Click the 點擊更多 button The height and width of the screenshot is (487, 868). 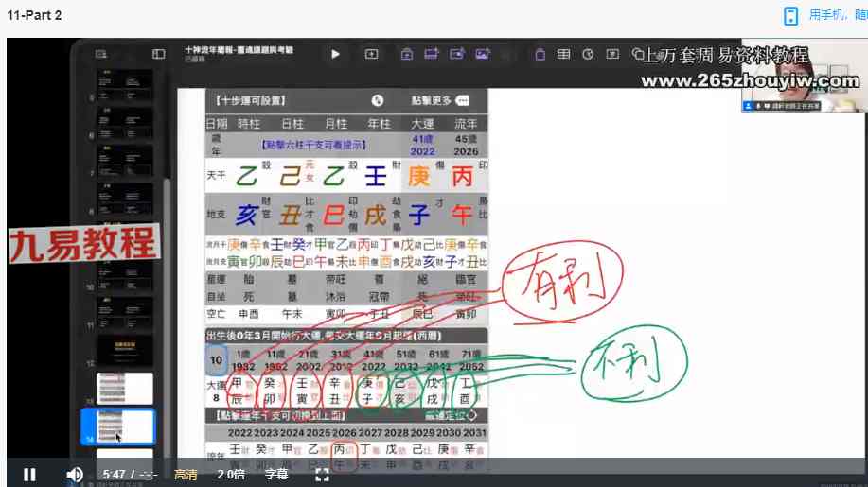point(440,100)
